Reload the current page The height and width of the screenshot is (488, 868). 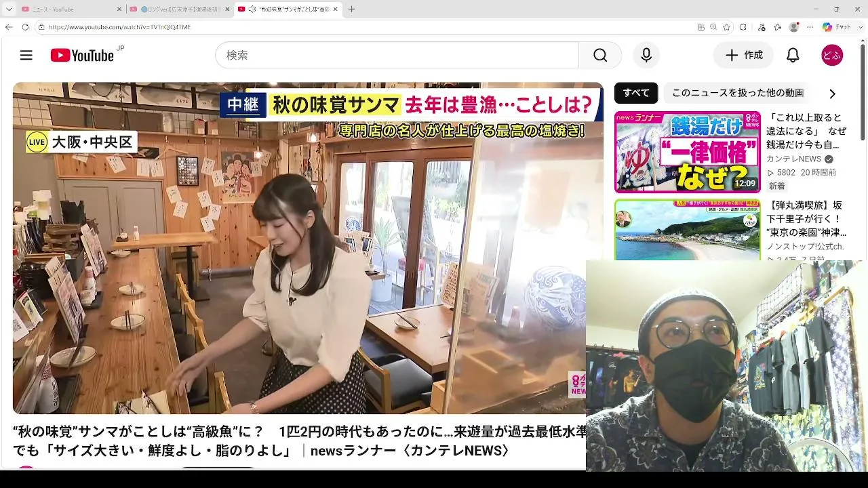pyautogui.click(x=25, y=27)
